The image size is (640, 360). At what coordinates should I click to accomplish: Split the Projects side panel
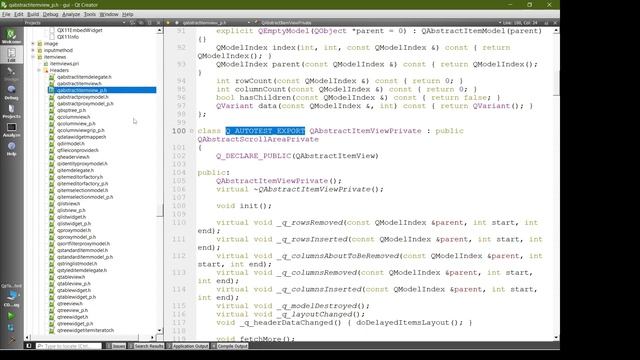click(150, 23)
